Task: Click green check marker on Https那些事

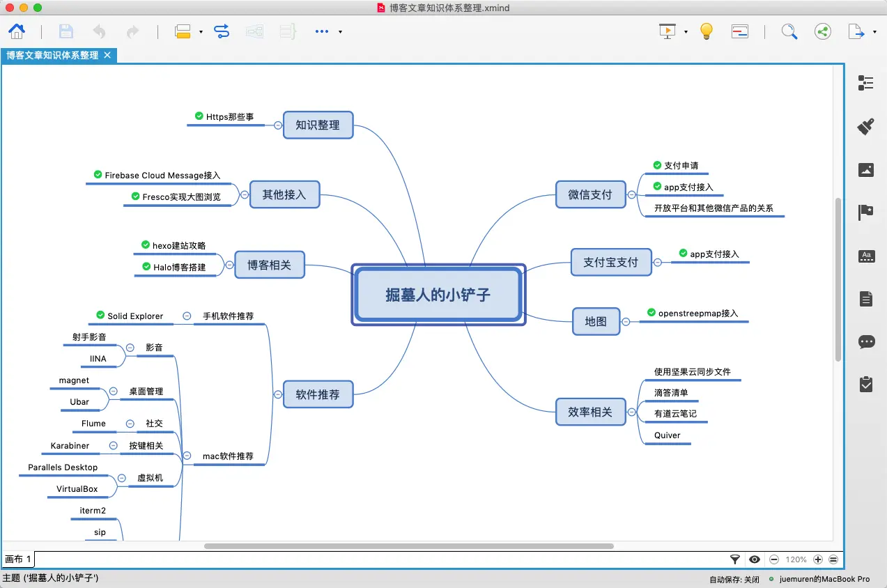Action: [x=199, y=116]
